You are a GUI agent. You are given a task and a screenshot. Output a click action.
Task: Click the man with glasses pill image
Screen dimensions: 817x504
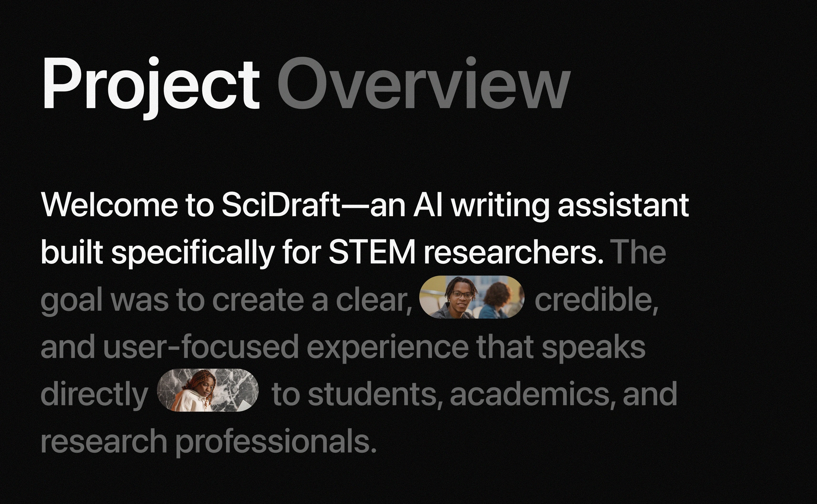(471, 297)
